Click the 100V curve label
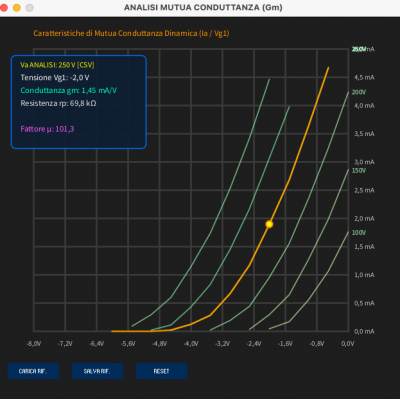The width and height of the screenshot is (400, 399). 359,233
